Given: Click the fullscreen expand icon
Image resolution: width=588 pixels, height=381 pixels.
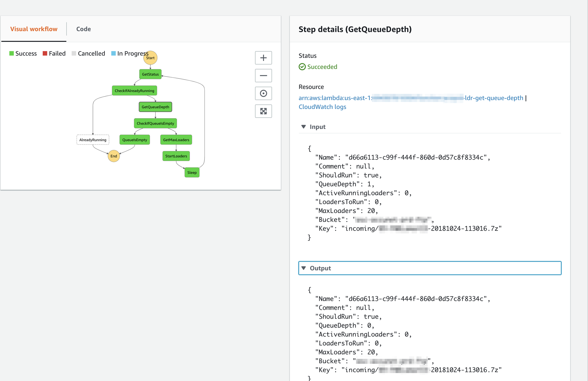Looking at the screenshot, I should (263, 111).
